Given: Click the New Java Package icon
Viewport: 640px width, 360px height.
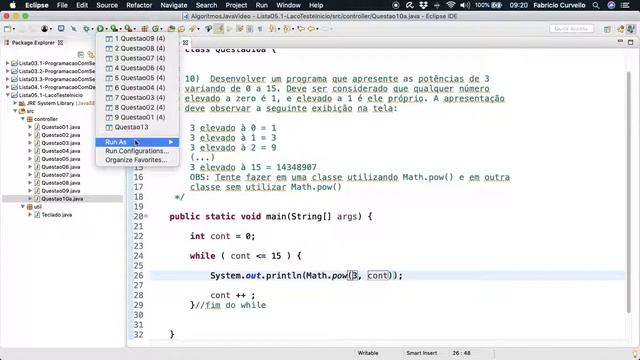Looking at the screenshot, I should coord(144,29).
